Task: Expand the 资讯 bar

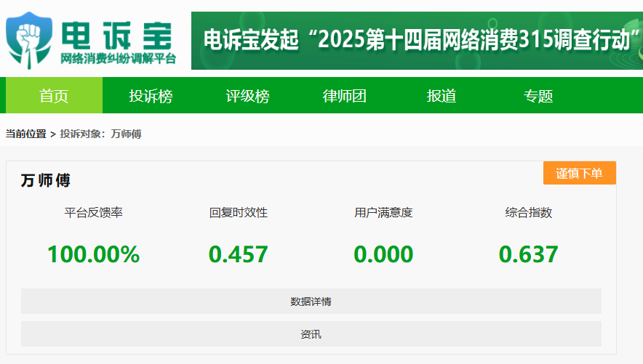Action: click(x=311, y=334)
